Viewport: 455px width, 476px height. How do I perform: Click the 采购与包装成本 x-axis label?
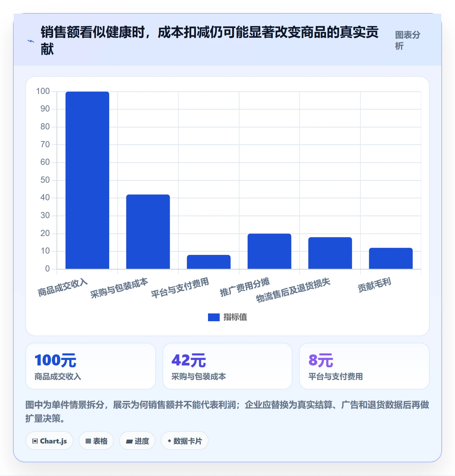tap(119, 288)
